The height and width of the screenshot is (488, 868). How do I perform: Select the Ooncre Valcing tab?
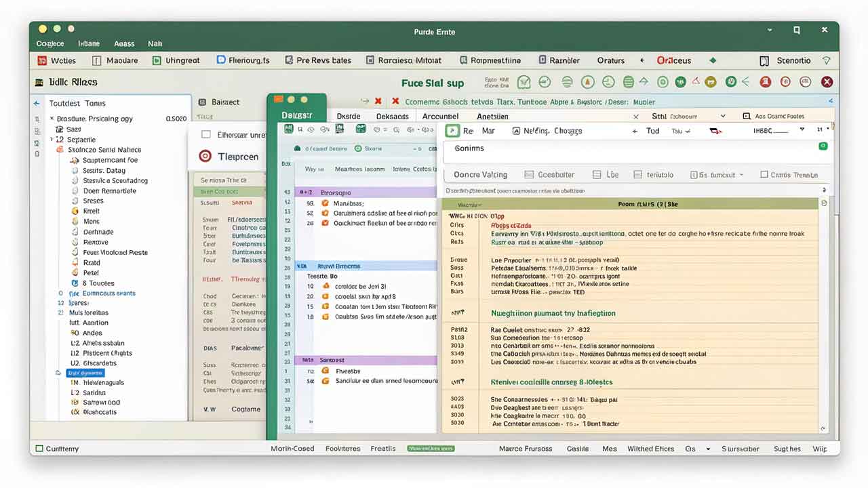click(x=480, y=174)
